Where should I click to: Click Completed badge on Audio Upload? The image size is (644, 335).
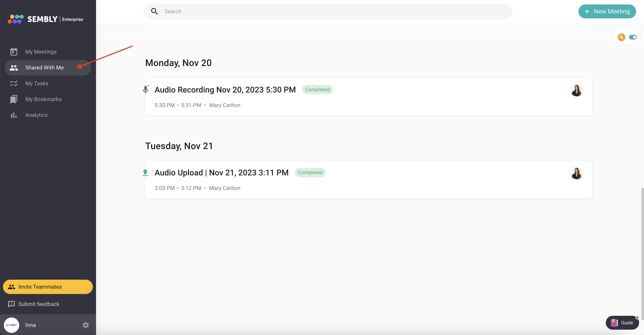(x=310, y=172)
